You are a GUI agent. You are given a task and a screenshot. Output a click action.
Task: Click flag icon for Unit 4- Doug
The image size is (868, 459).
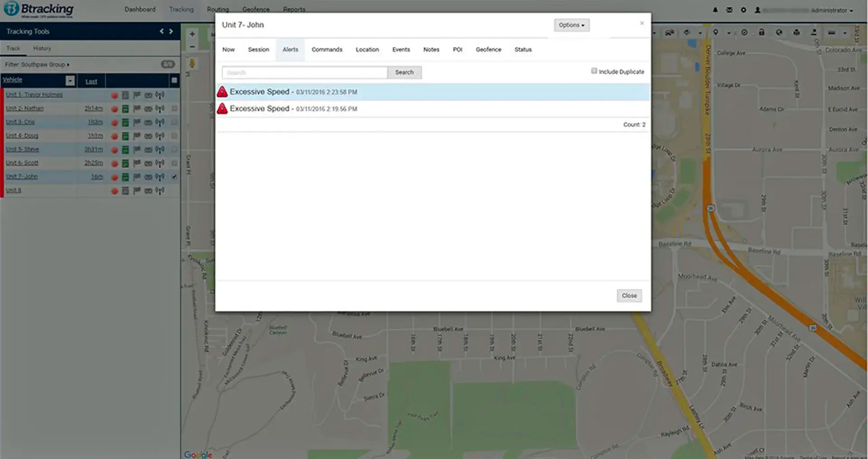click(137, 136)
